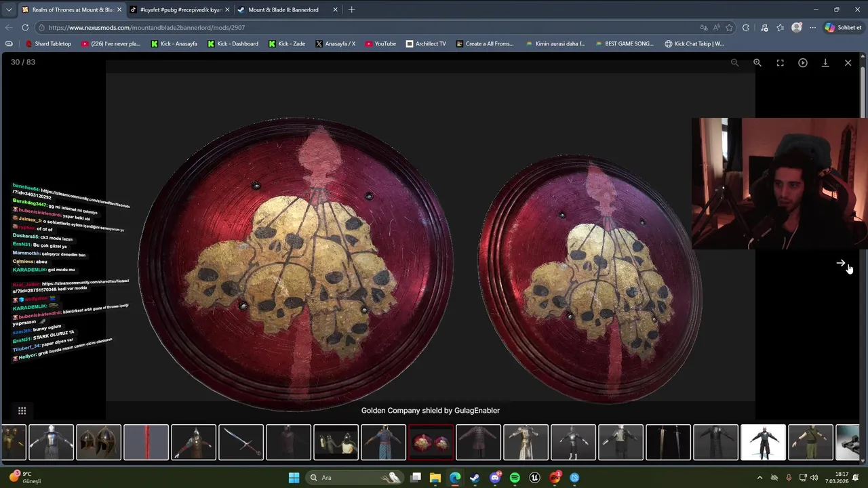Open a new browser tab

coord(351,9)
